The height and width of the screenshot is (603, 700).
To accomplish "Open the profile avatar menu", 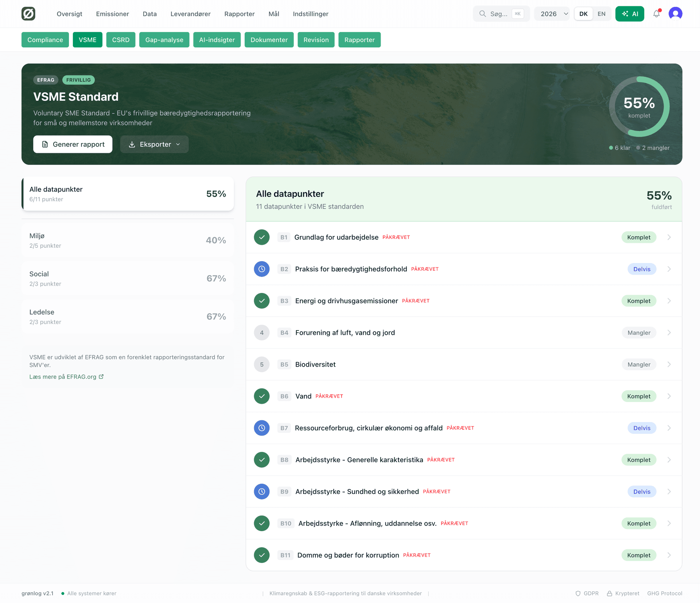I will 676,13.
